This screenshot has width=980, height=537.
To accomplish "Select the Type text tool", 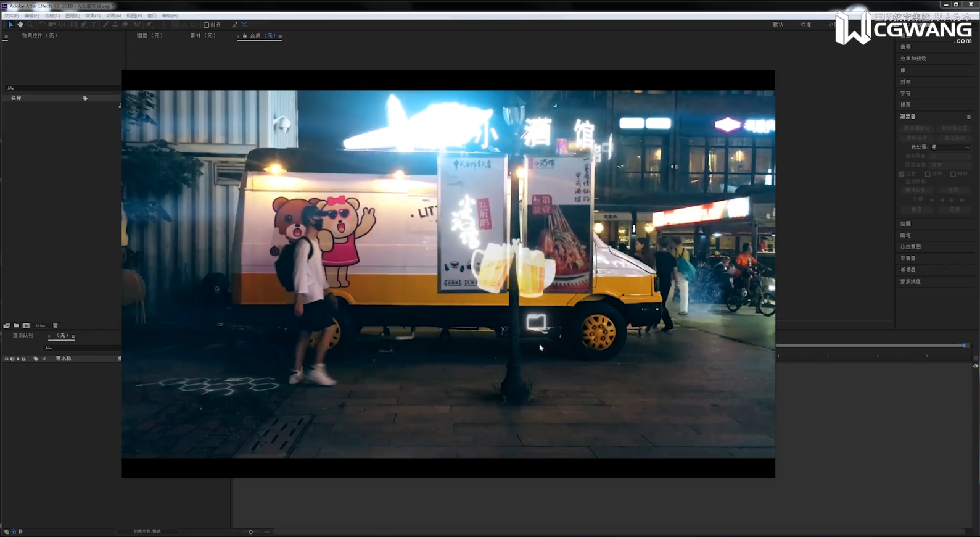I will pyautogui.click(x=94, y=25).
